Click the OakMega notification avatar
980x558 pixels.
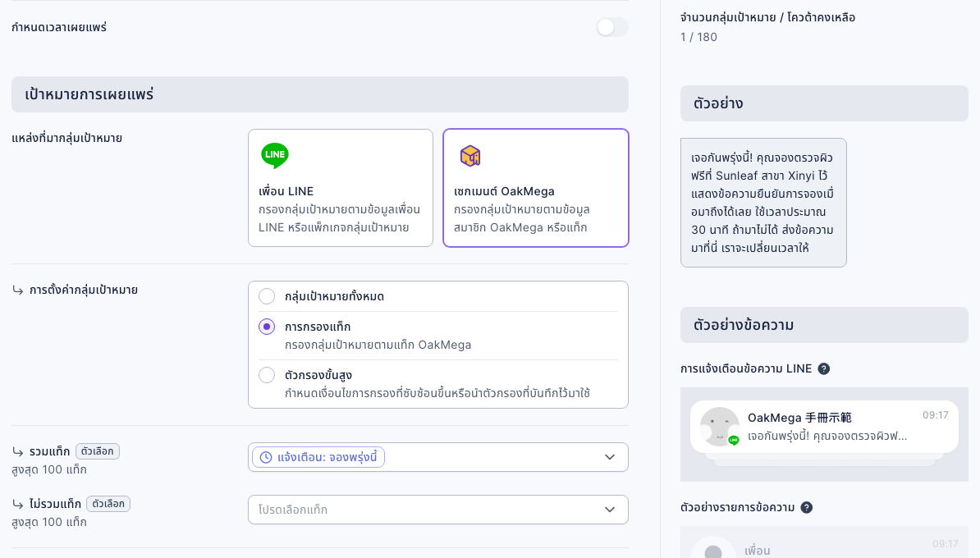(x=719, y=427)
